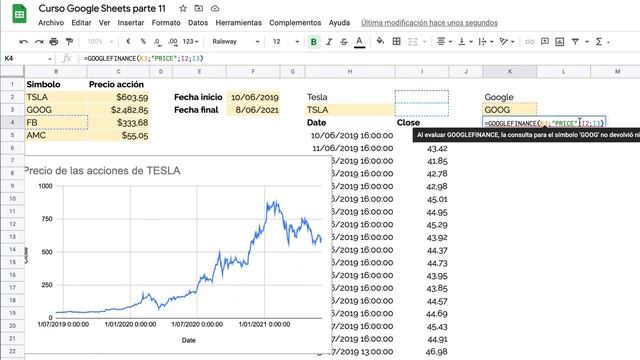640x360 pixels.
Task: Toggle italic formatting button
Action: [x=329, y=42]
